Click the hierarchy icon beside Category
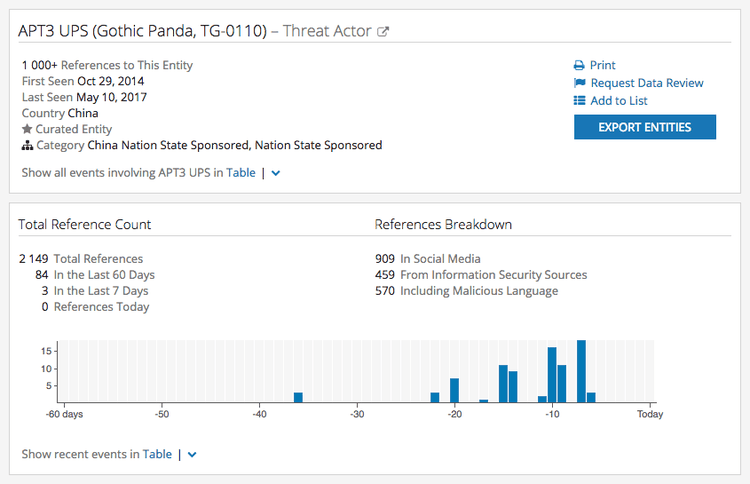The height and width of the screenshot is (484, 750). tap(27, 146)
